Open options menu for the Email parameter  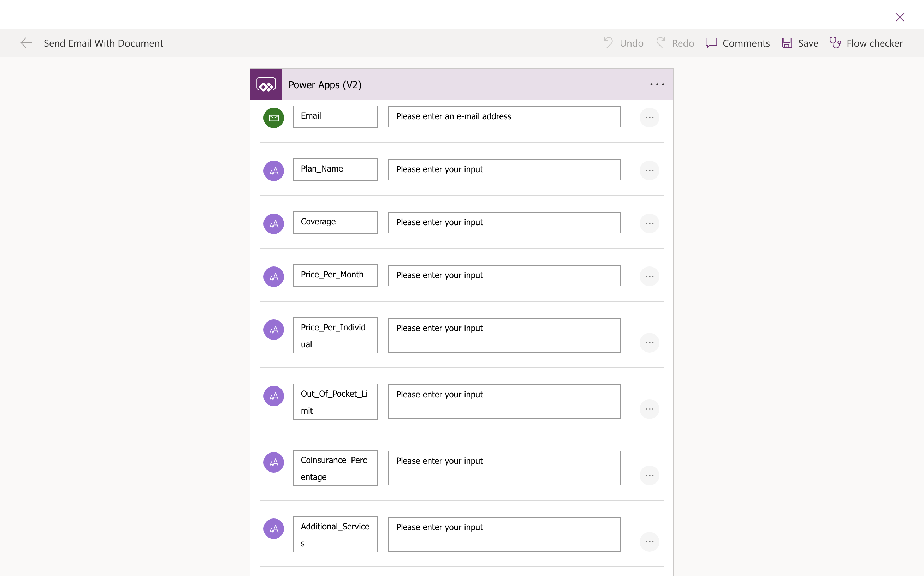650,117
